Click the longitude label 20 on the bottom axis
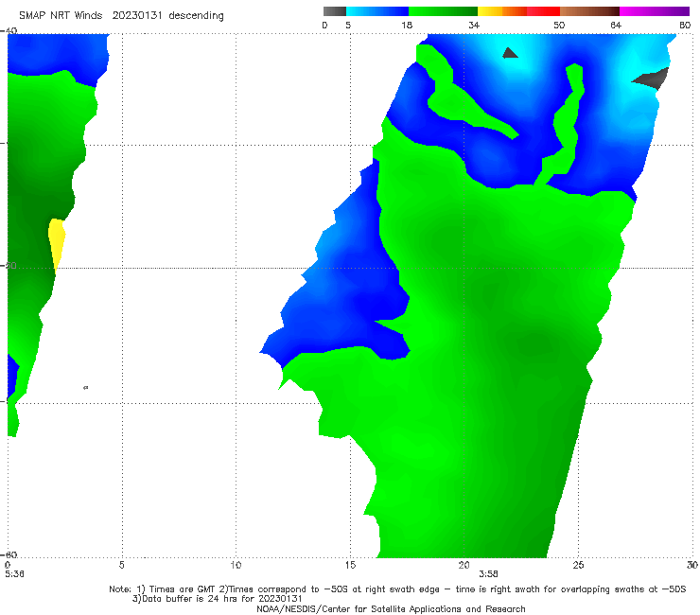This screenshot has height=615, width=700. coord(464,565)
